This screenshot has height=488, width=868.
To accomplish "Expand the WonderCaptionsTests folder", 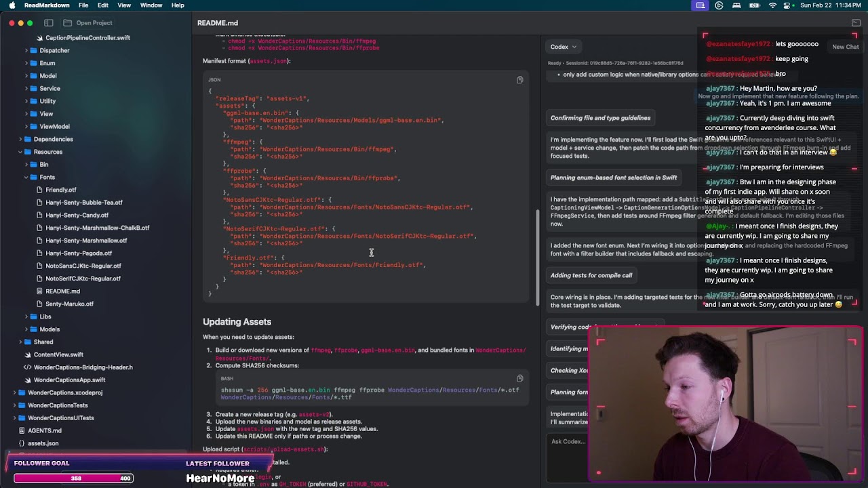I will pos(14,405).
